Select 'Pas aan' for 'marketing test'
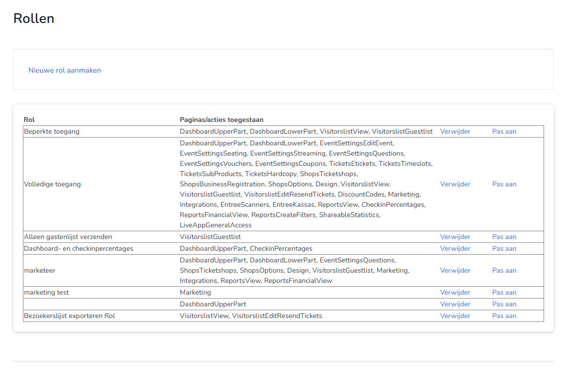The height and width of the screenshot is (379, 588). coord(504,293)
